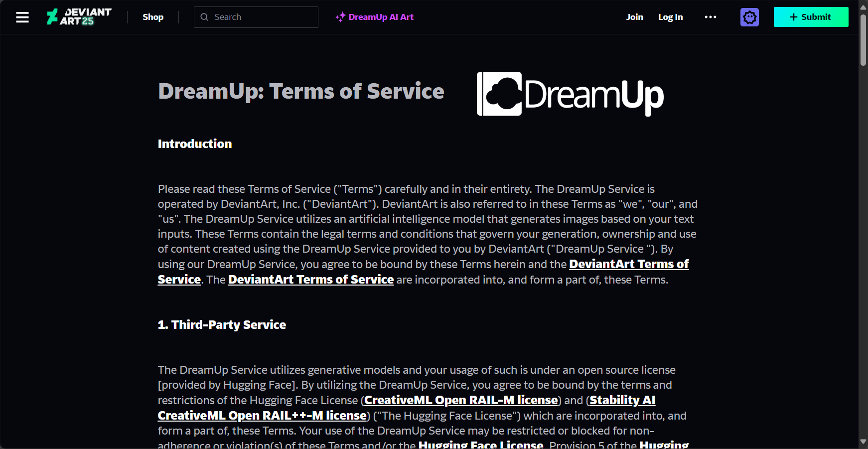Click Join to create account

635,17
